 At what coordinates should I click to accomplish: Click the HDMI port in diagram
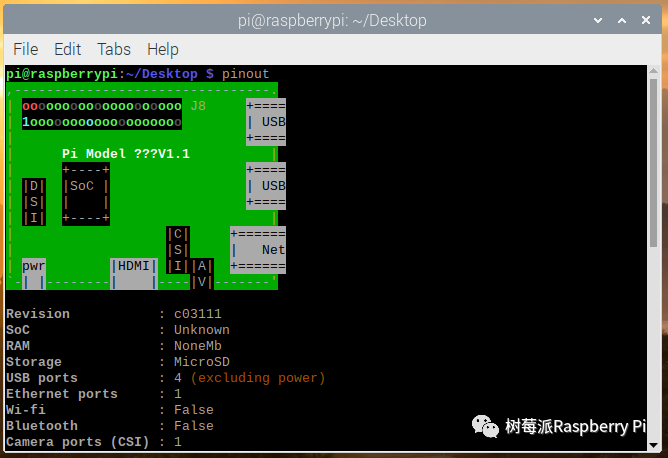[x=134, y=266]
